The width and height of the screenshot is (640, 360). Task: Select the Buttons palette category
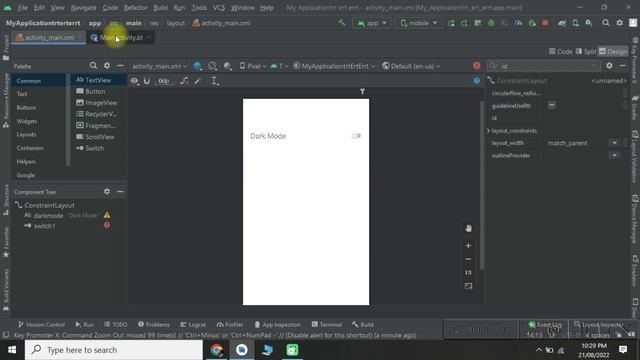pyautogui.click(x=26, y=108)
